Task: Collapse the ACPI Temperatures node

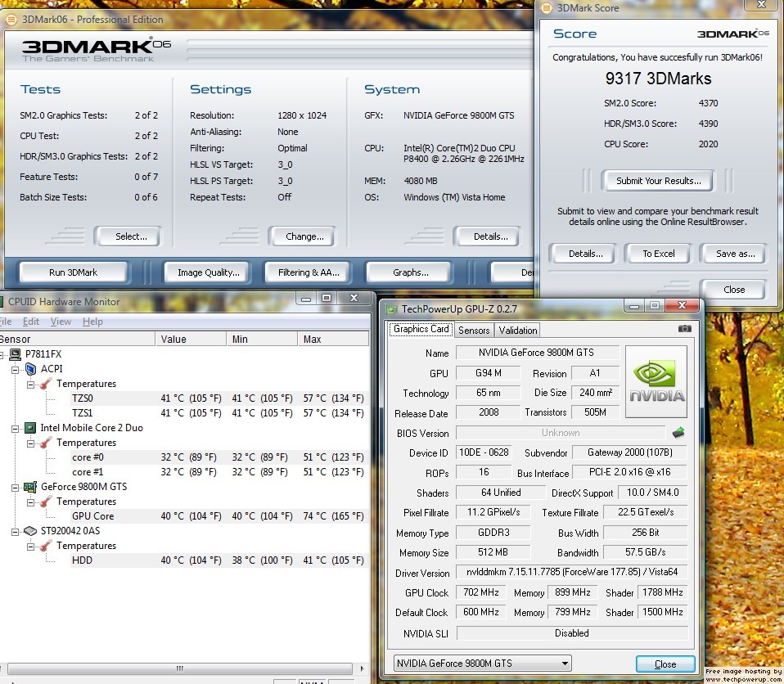Action: pos(30,385)
